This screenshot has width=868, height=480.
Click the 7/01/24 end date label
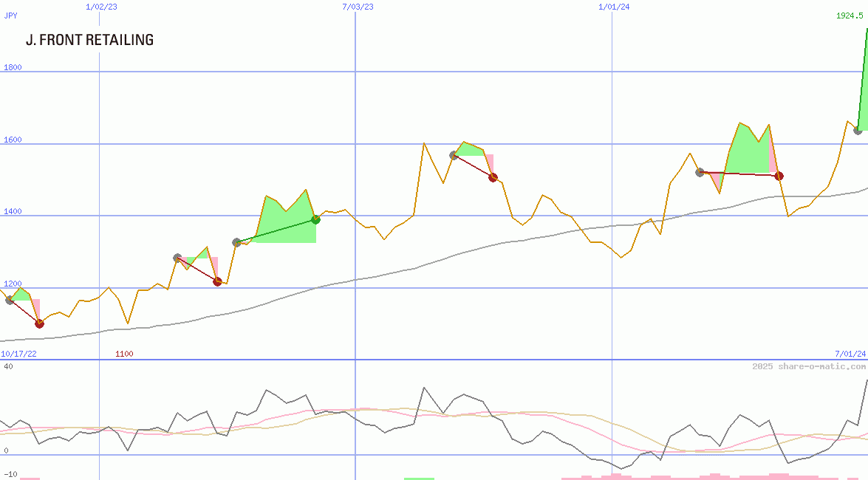pos(850,354)
